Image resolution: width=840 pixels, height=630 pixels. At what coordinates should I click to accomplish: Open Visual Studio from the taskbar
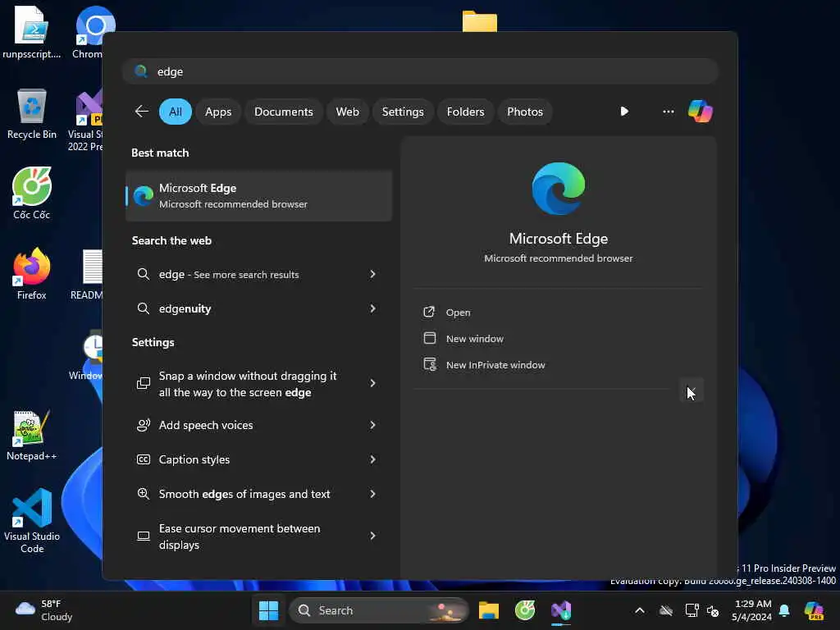(x=561, y=610)
